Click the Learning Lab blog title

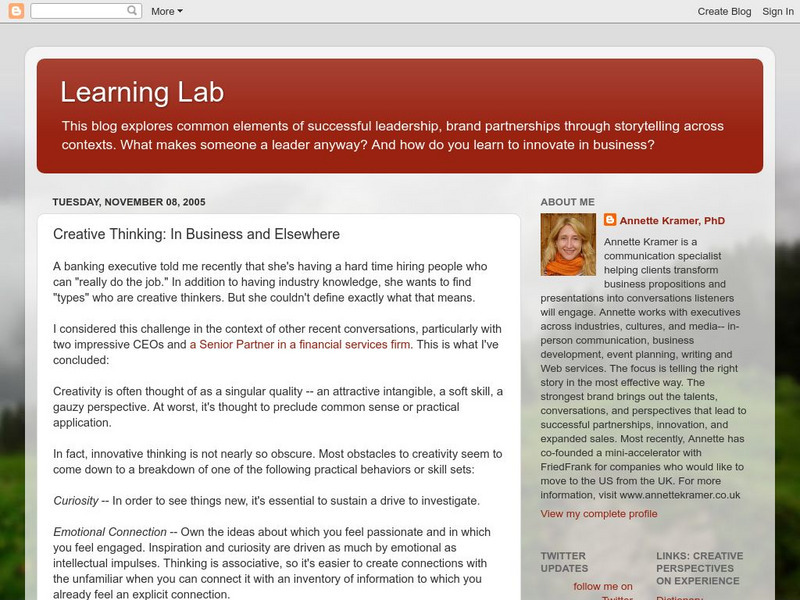click(142, 92)
